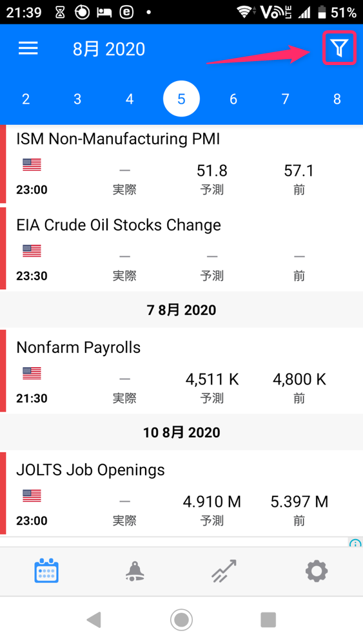Select day 4 in date strip
The height and width of the screenshot is (644, 363).
(130, 99)
